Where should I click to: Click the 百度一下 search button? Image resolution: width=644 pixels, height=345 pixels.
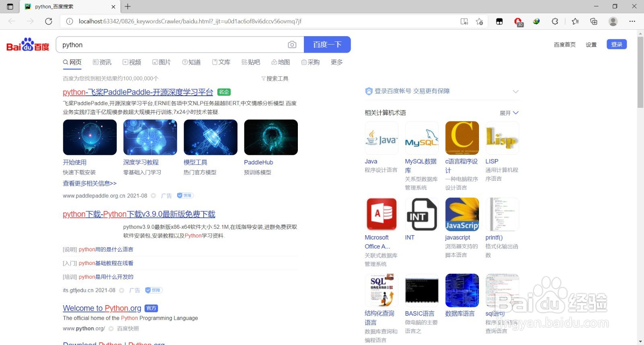pyautogui.click(x=327, y=45)
